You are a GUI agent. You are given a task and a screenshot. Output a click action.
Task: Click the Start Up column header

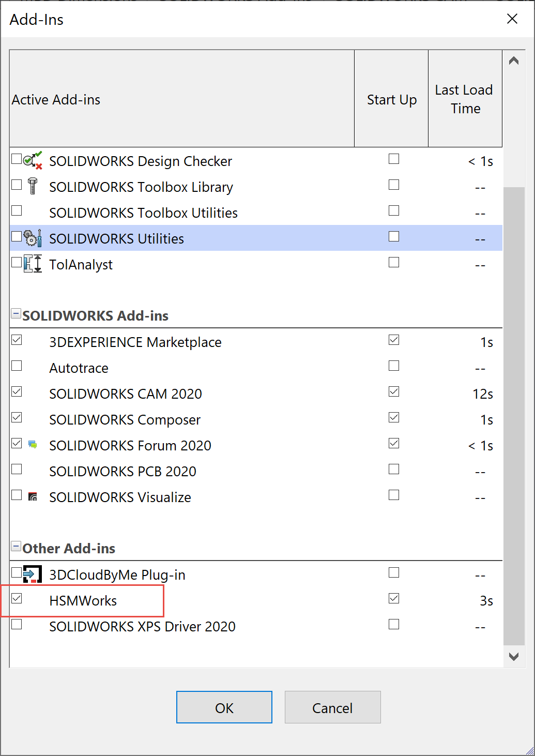click(x=391, y=99)
